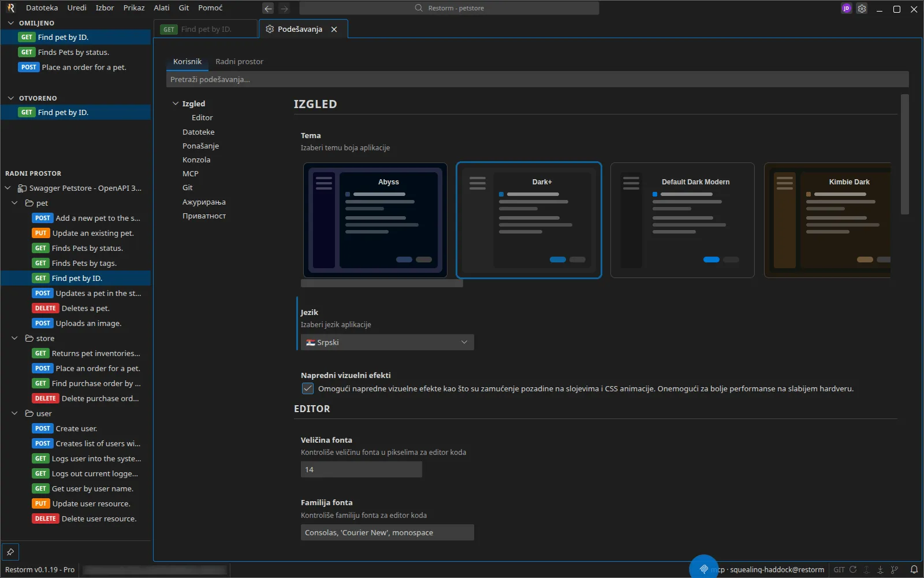Click the pin icon in the sidebar footer
The image size is (924, 578).
(10, 552)
